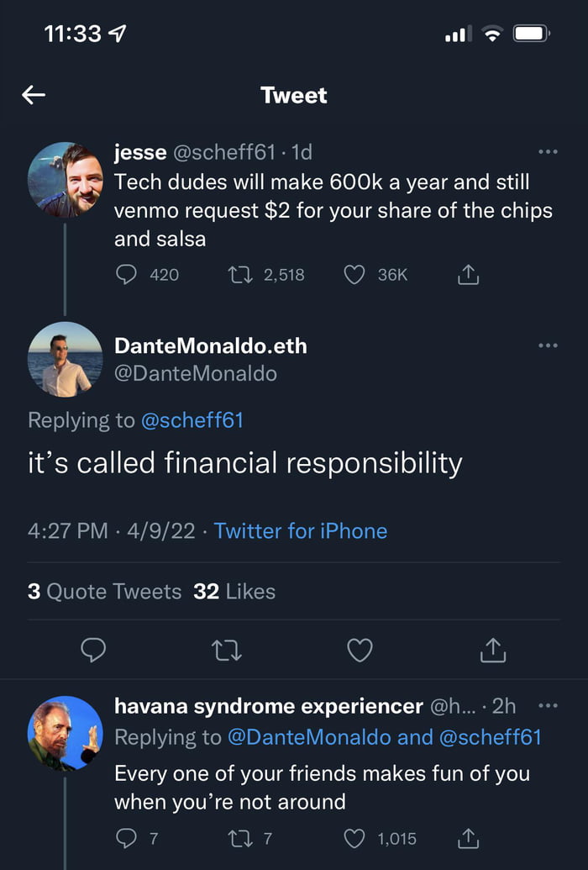
Task: Open jesse's profile picture
Action: pos(66,180)
